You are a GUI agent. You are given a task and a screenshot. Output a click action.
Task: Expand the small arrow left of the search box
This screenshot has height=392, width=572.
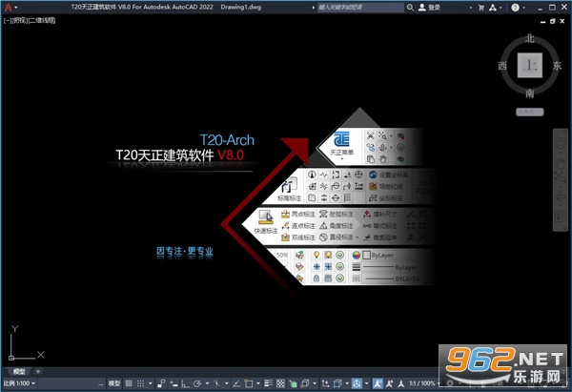tap(314, 8)
